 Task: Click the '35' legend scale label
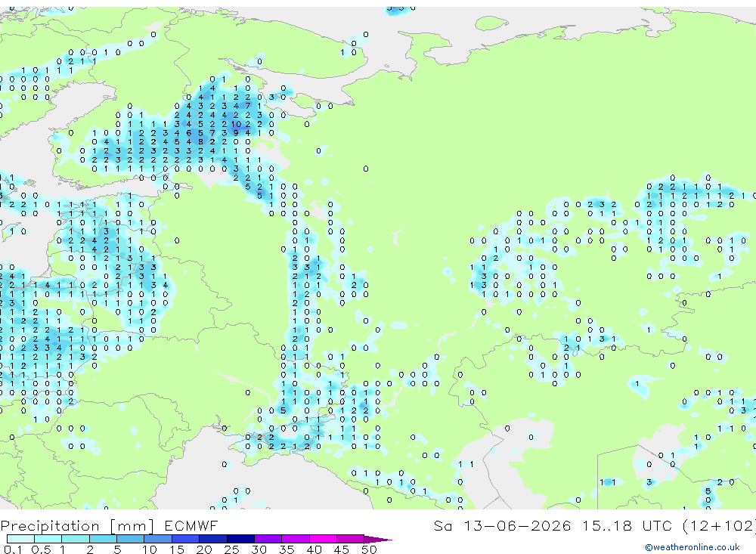point(287,549)
